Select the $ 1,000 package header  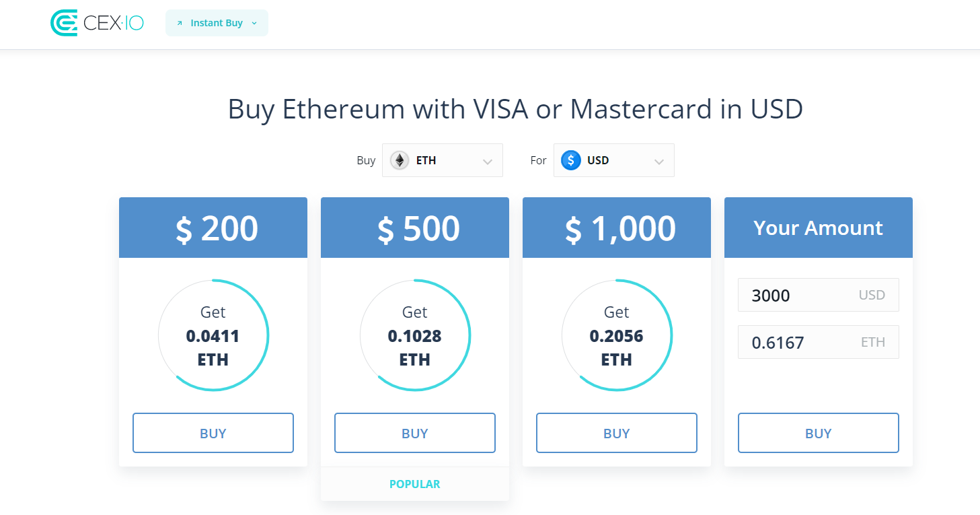[617, 228]
